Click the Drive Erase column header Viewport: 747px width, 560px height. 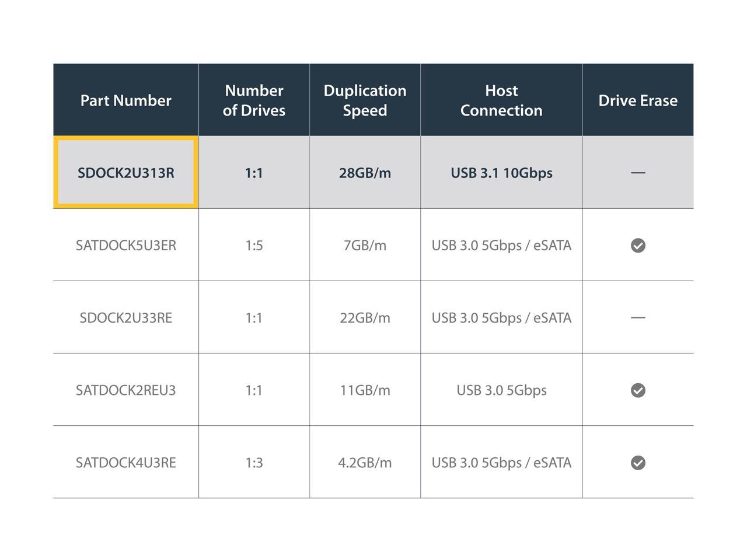pyautogui.click(x=638, y=100)
